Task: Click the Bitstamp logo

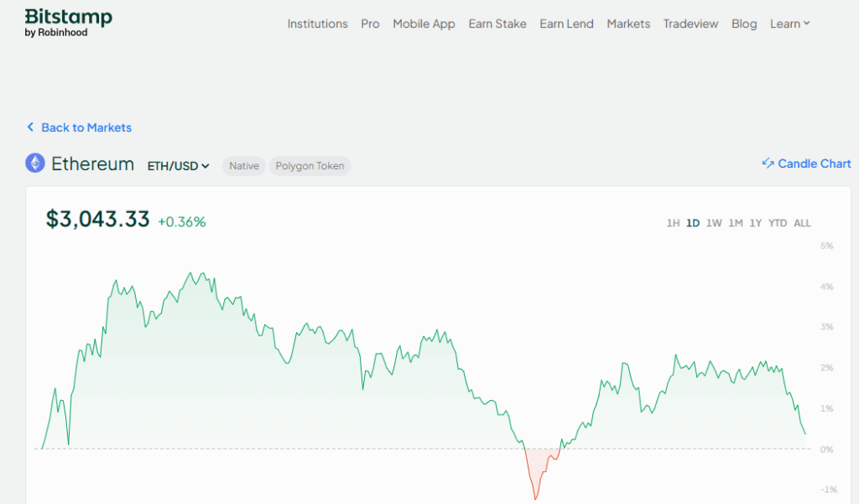Action: coord(67,21)
